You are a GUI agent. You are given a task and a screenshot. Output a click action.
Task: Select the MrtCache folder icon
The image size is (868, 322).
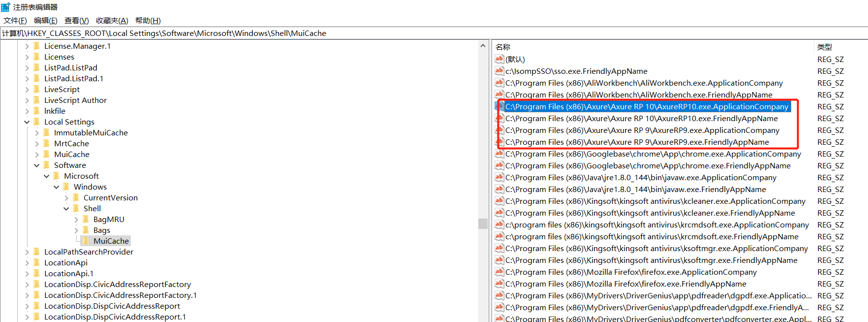tap(46, 143)
